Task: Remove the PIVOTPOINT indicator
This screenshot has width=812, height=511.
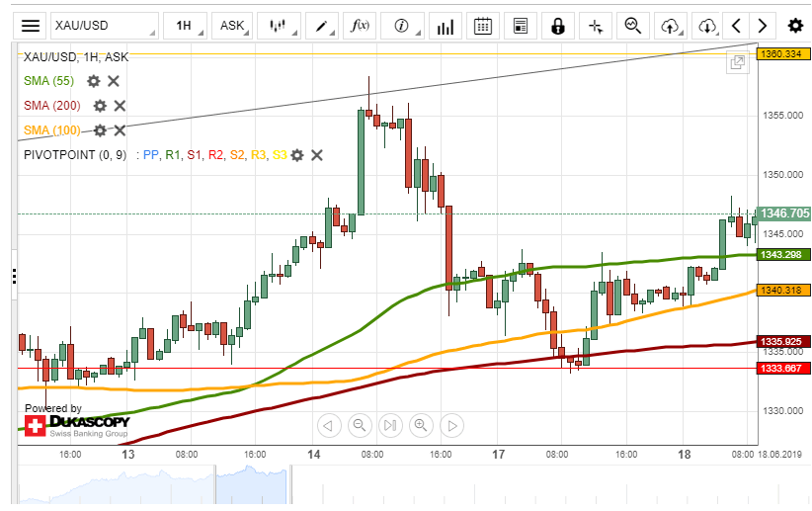Action: tap(317, 155)
